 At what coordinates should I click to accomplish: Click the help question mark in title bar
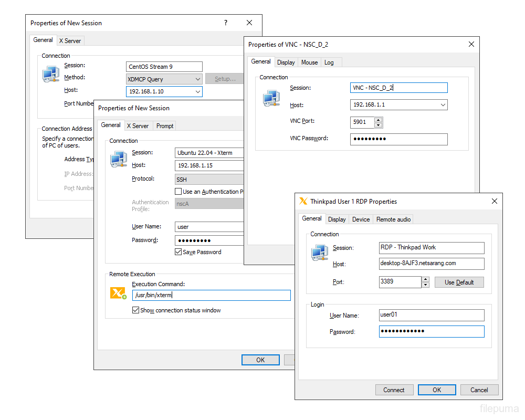226,23
